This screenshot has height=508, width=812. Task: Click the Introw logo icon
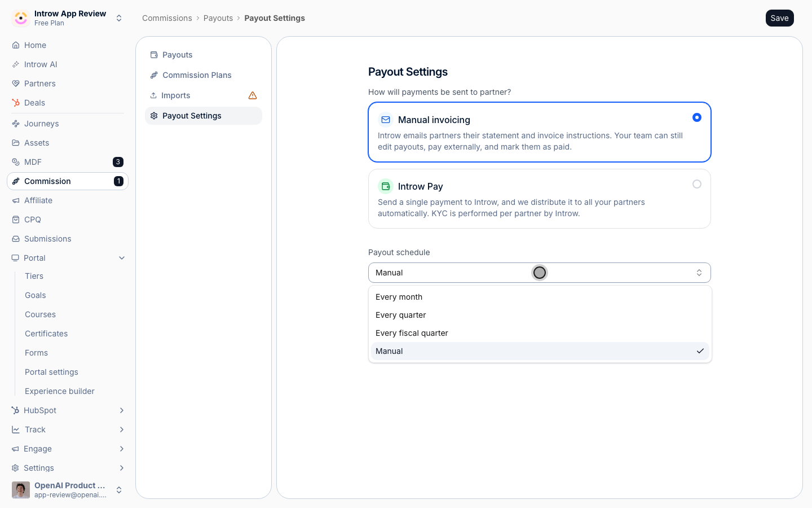(x=21, y=18)
